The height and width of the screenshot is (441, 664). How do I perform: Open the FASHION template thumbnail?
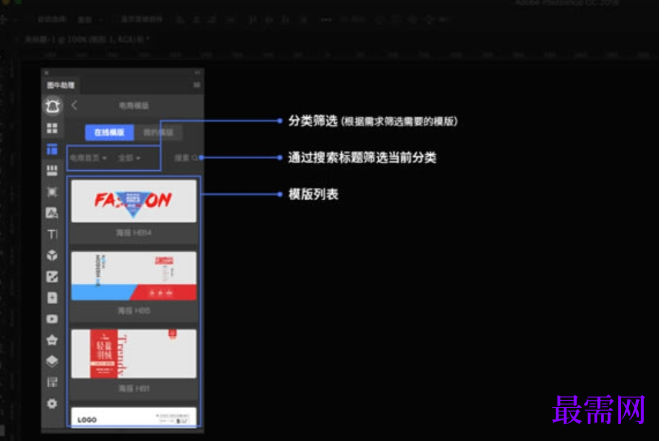134,201
